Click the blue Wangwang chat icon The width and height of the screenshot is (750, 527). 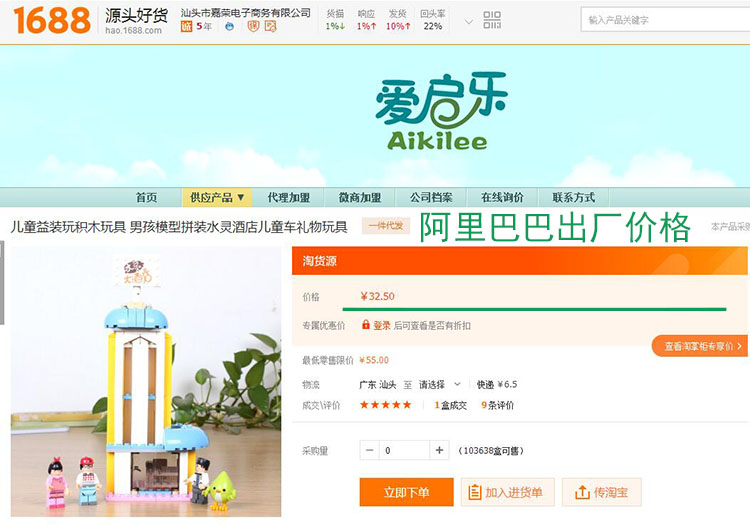pos(230,26)
